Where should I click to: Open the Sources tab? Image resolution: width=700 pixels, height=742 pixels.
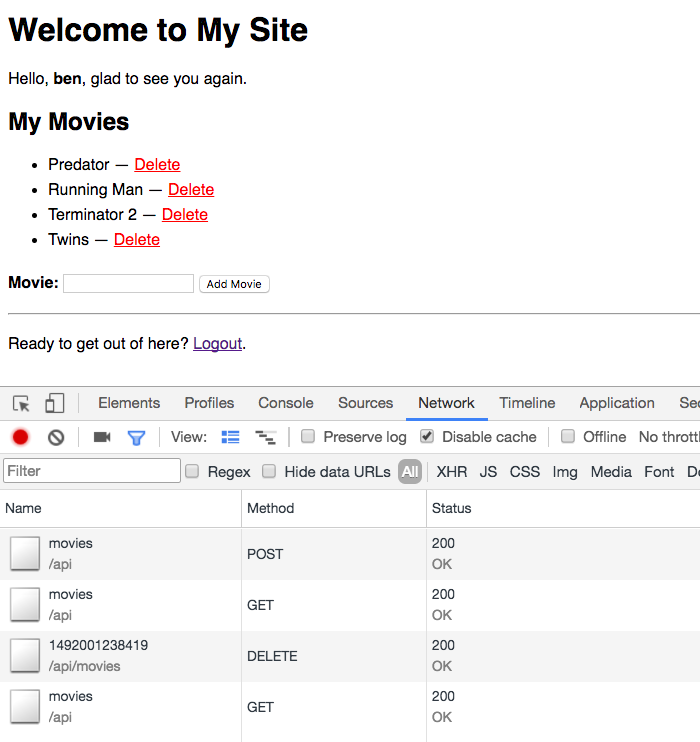coord(365,403)
